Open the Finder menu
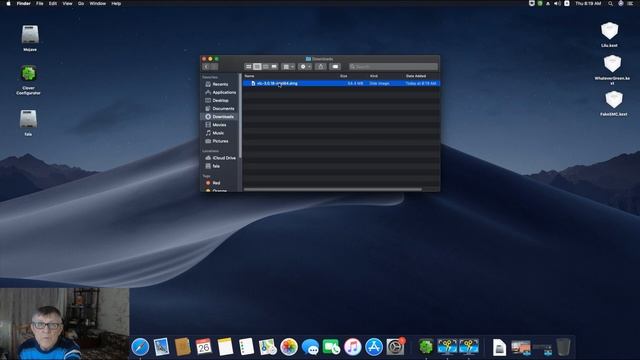The width and height of the screenshot is (640, 360). pyautogui.click(x=24, y=3)
